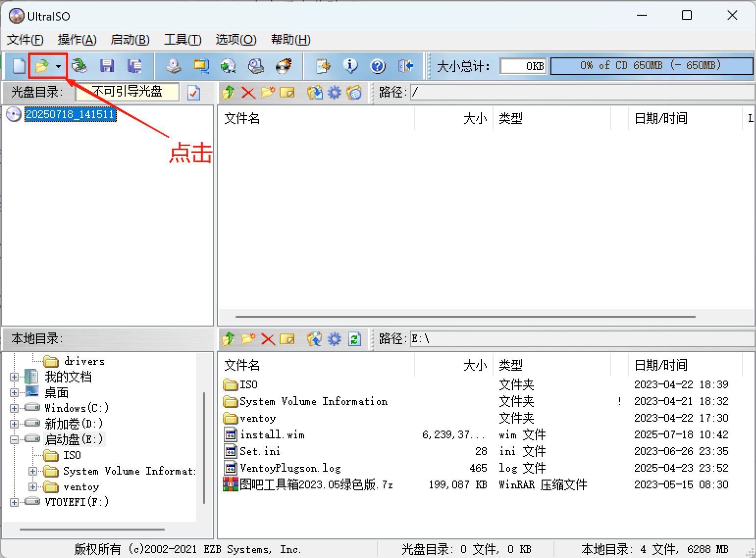The width and height of the screenshot is (756, 558).
Task: Click the blue question mark help icon
Action: pyautogui.click(x=377, y=66)
